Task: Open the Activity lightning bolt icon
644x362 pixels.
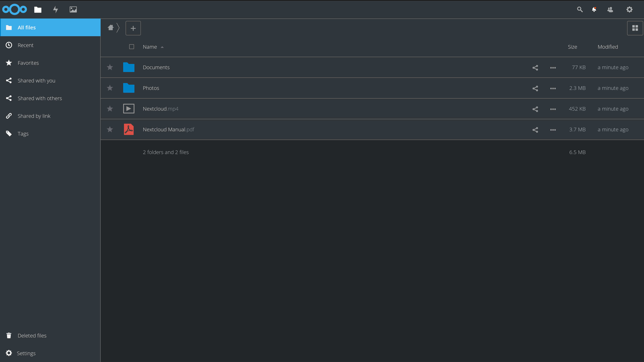Action: (56, 9)
